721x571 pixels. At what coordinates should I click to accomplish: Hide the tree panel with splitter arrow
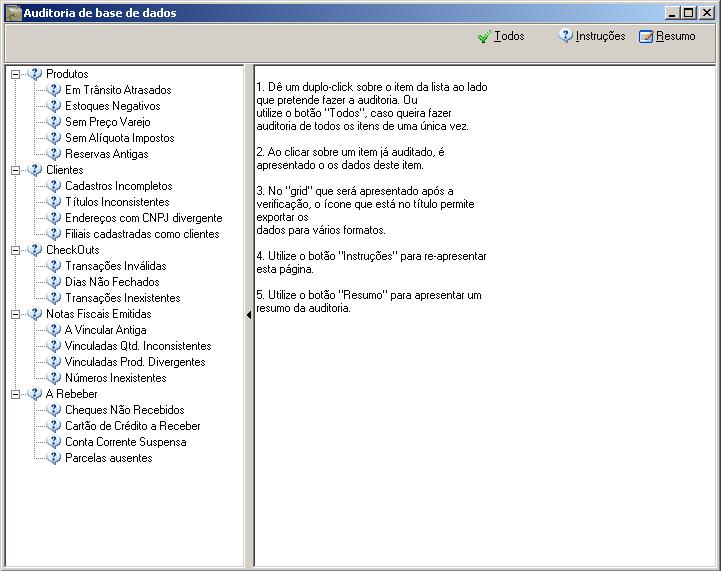coord(249,315)
